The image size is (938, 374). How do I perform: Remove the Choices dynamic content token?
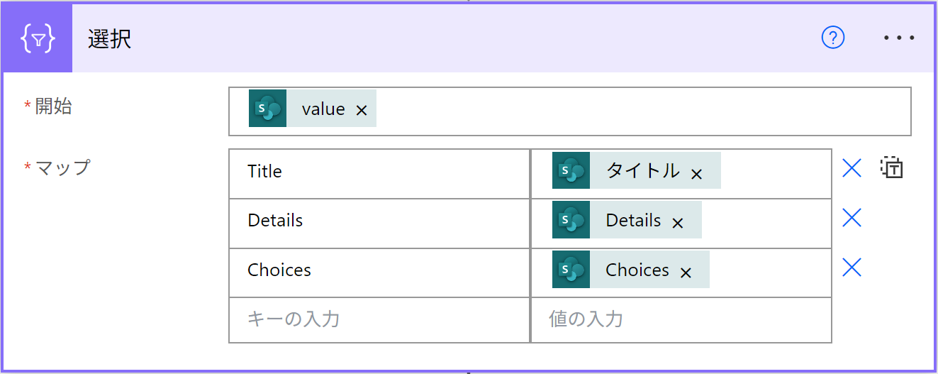click(686, 273)
